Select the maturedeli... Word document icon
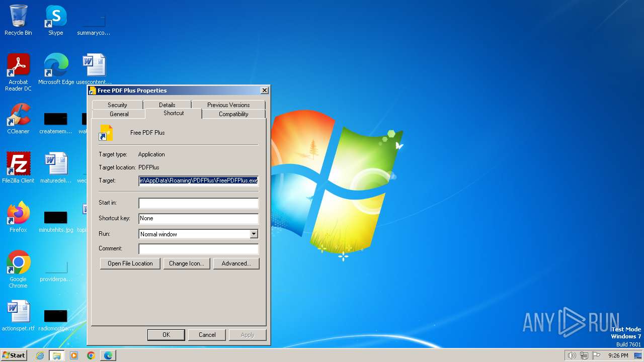644x362 pixels. [56, 168]
